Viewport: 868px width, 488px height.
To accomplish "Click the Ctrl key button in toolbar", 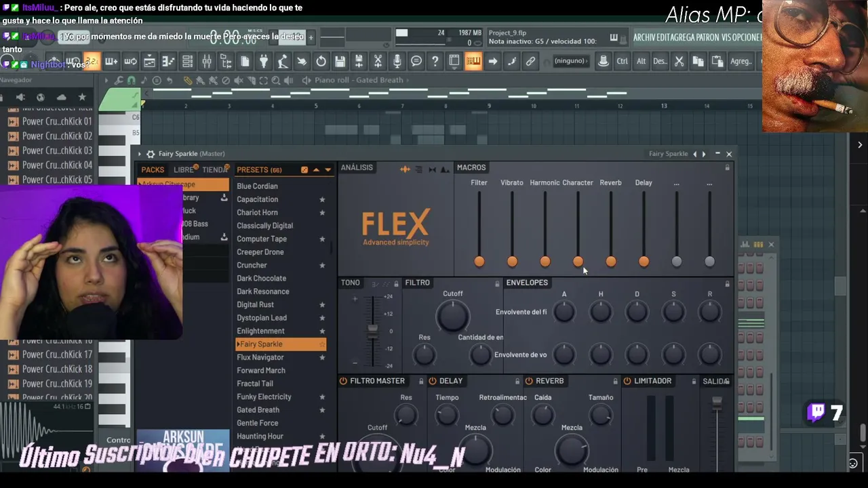I will 622,61.
